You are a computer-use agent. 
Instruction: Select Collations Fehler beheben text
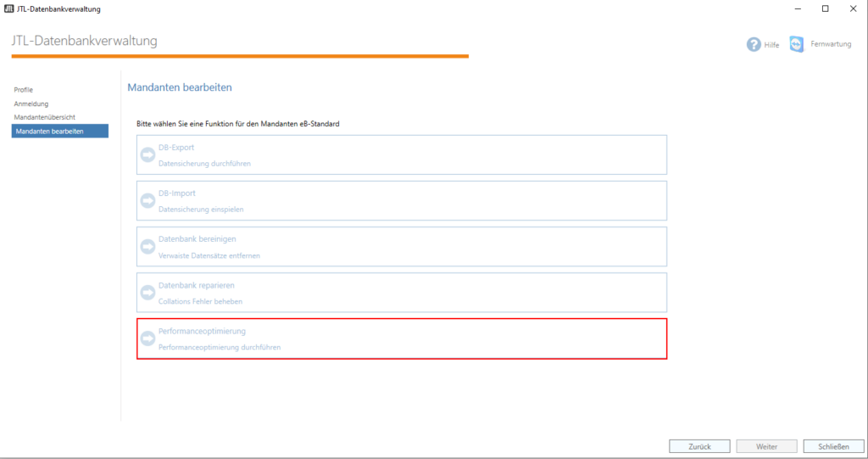[x=200, y=301]
